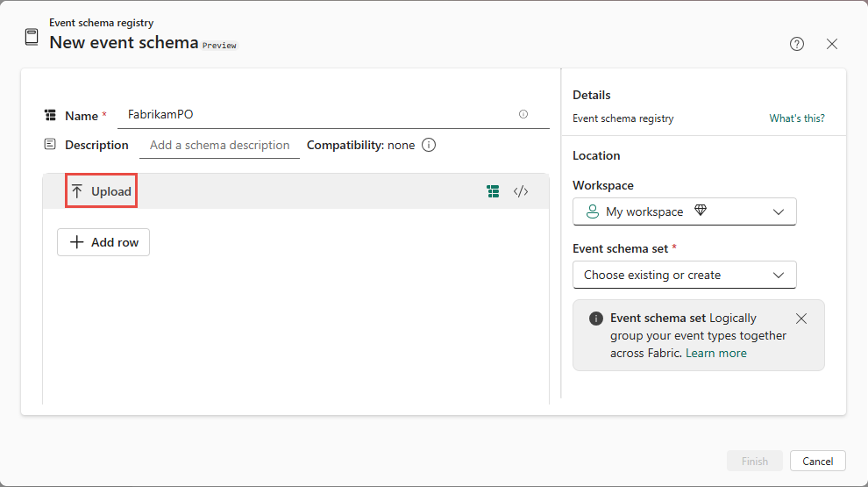The height and width of the screenshot is (487, 868).
Task: Click the Finish button
Action: coord(754,461)
